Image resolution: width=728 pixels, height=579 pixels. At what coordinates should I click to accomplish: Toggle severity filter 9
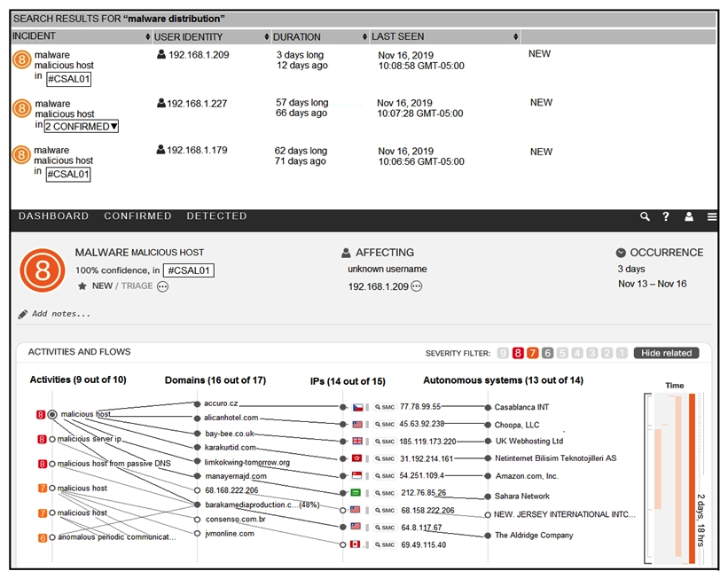tap(503, 354)
